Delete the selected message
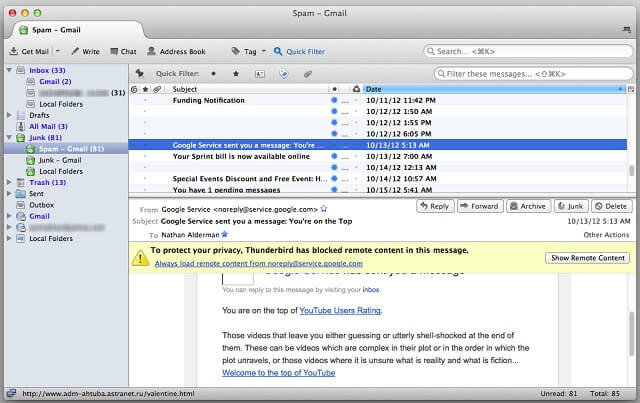 point(611,206)
